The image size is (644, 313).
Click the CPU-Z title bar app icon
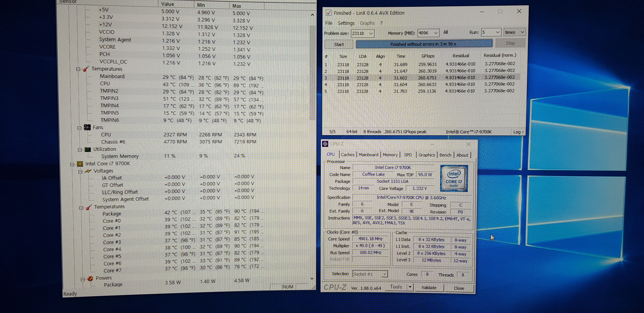[325, 144]
